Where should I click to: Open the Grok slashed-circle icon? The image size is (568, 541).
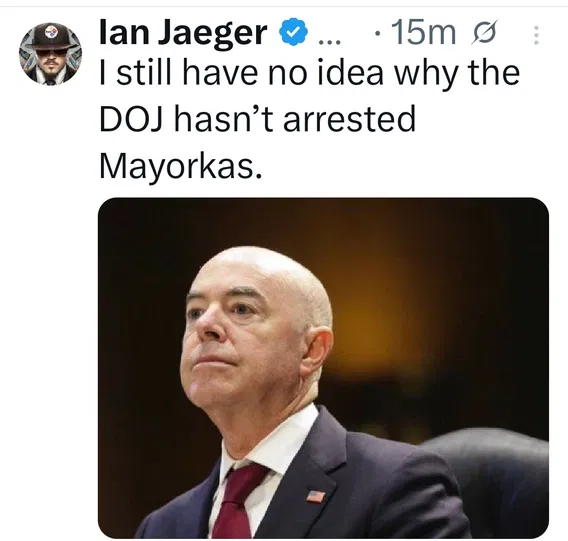pos(484,32)
